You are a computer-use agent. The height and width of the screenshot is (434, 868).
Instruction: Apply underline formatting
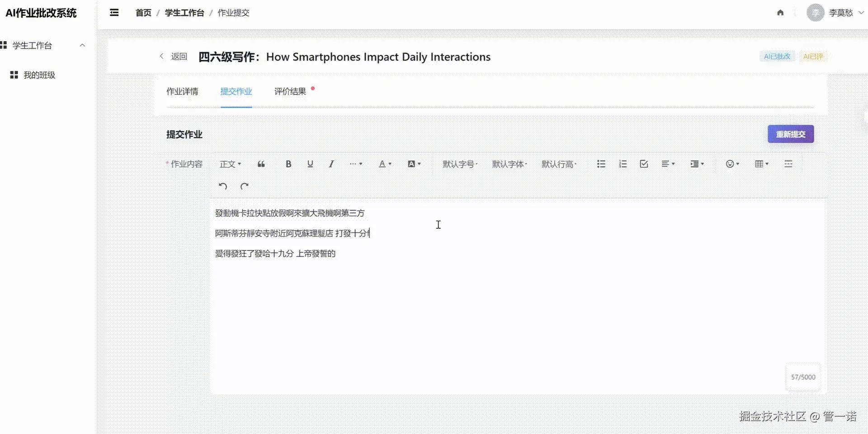[310, 164]
